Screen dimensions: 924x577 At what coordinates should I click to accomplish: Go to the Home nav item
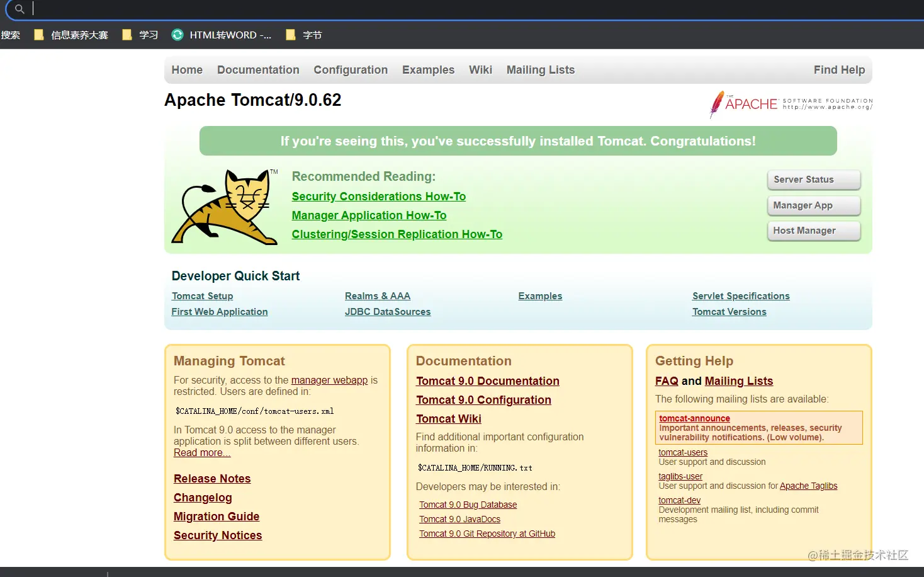[187, 70]
